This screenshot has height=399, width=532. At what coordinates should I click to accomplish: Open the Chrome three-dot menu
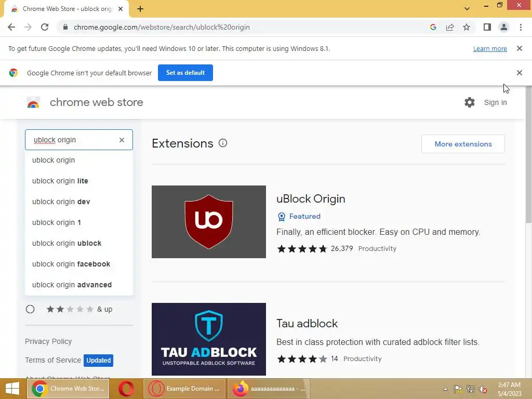[x=521, y=27]
